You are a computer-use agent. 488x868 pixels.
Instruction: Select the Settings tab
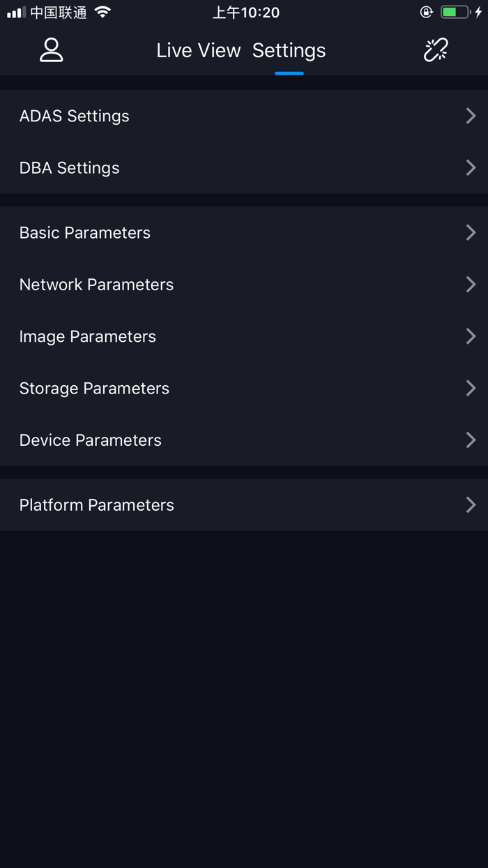289,50
